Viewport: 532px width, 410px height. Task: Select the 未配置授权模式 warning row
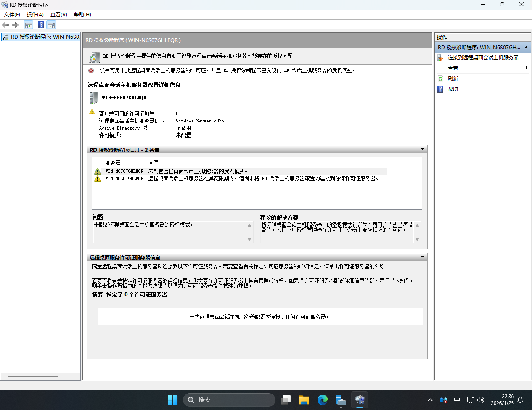click(198, 171)
